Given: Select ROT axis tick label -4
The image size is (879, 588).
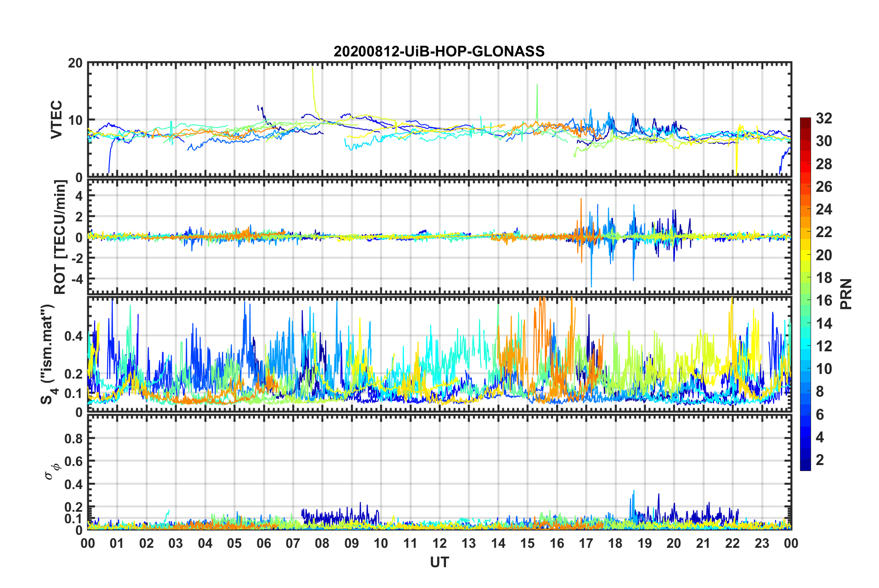Looking at the screenshot, I should click(x=78, y=278).
